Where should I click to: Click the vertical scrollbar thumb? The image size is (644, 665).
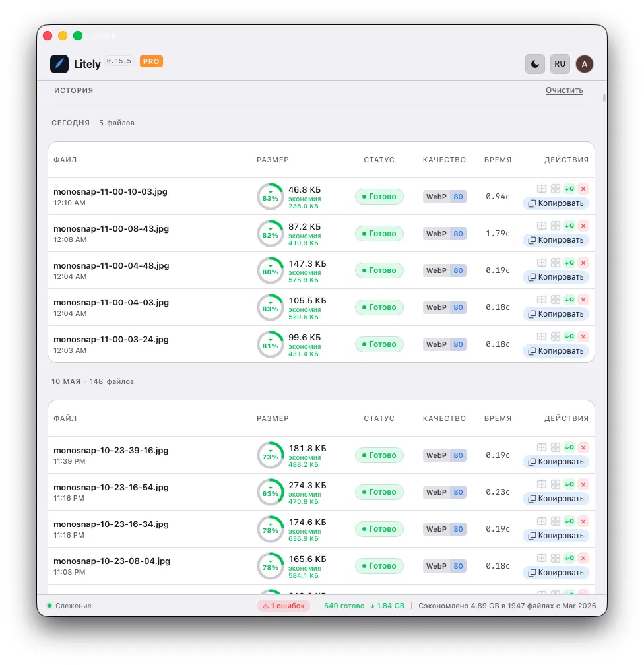coord(604,98)
